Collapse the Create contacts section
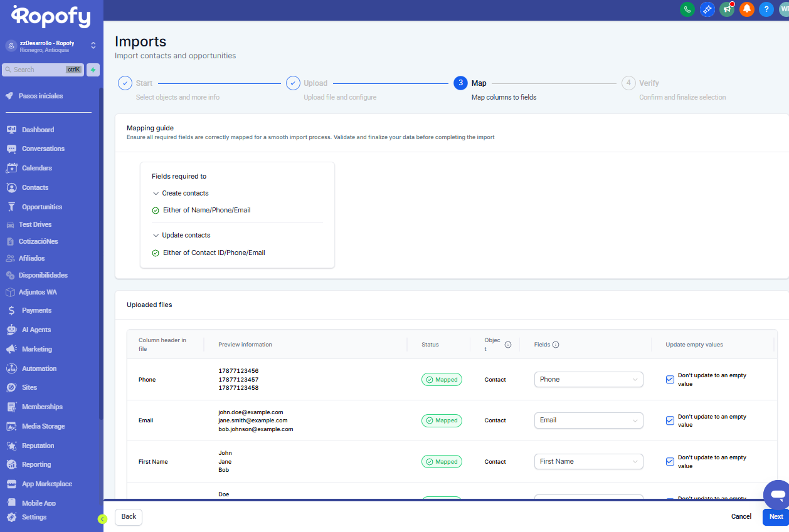The width and height of the screenshot is (789, 532). 156,194
